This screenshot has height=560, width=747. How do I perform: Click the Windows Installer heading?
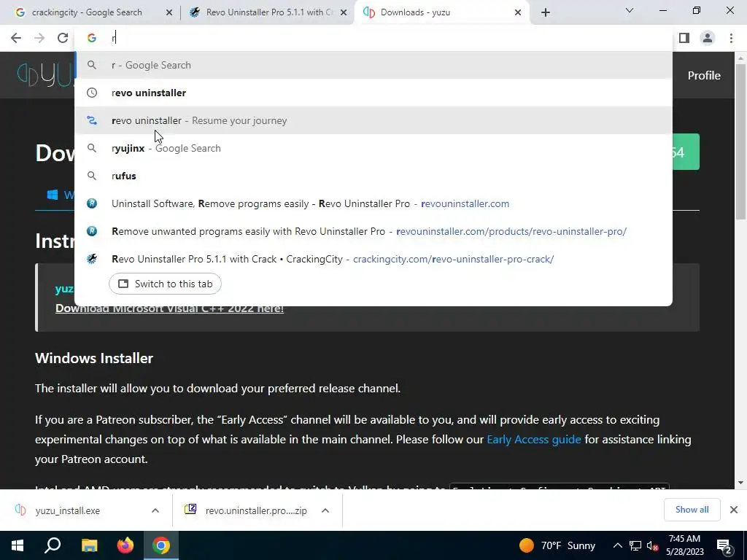tap(94, 358)
